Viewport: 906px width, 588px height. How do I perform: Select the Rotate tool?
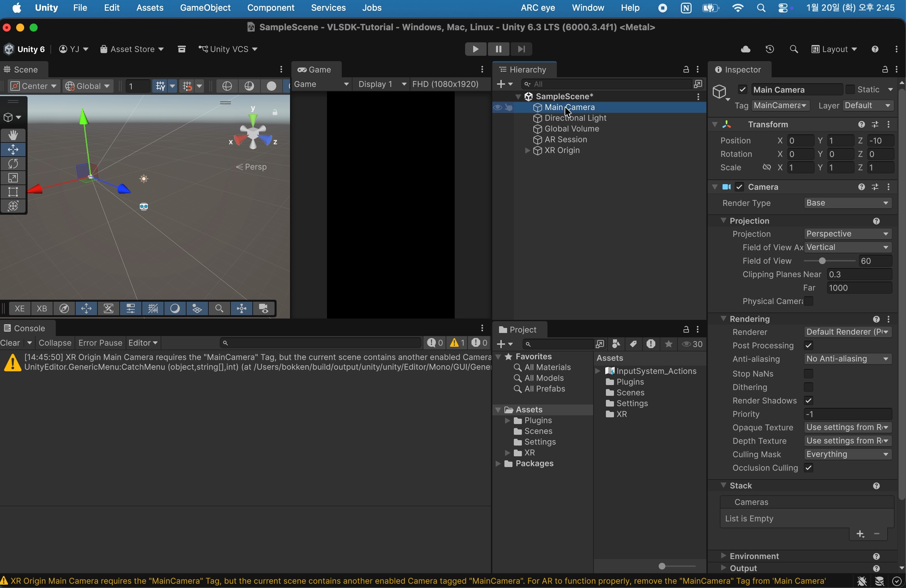coord(13,164)
